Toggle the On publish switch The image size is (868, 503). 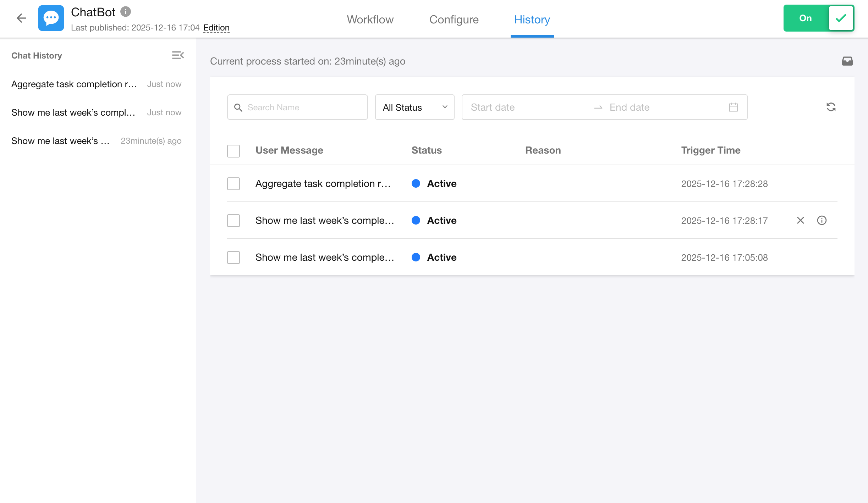tap(818, 18)
